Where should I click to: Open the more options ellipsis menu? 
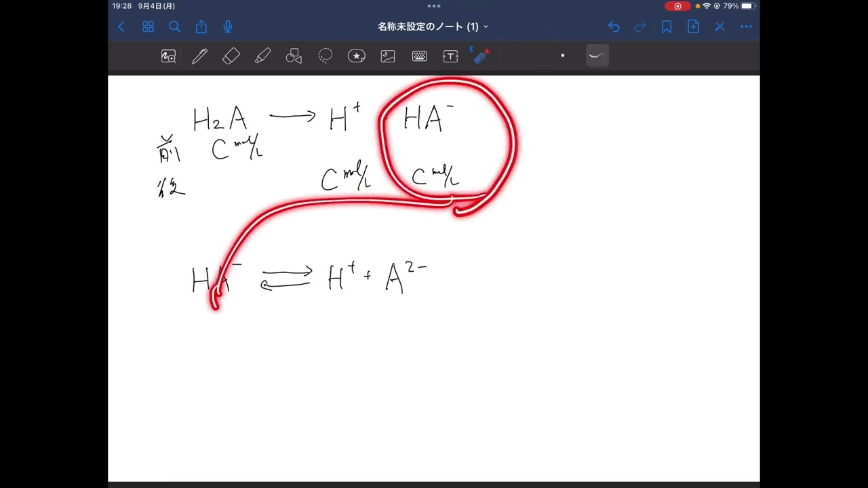coord(747,27)
